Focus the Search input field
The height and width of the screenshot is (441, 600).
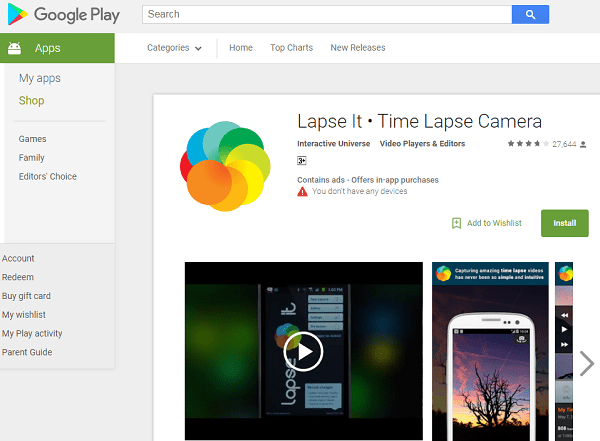[327, 15]
